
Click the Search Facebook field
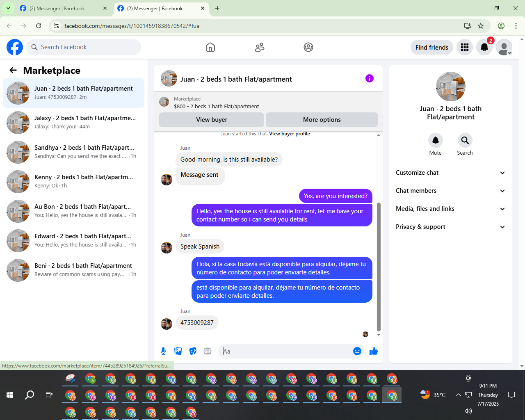tap(84, 47)
